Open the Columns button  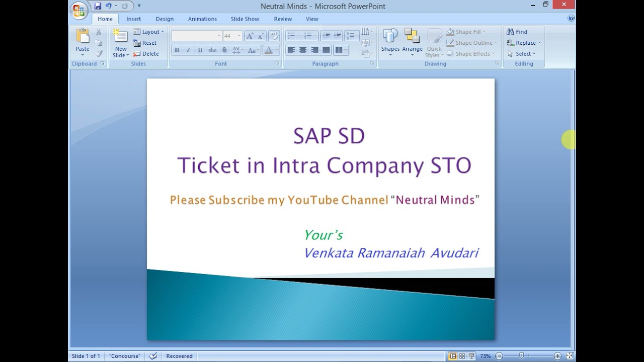pos(341,50)
